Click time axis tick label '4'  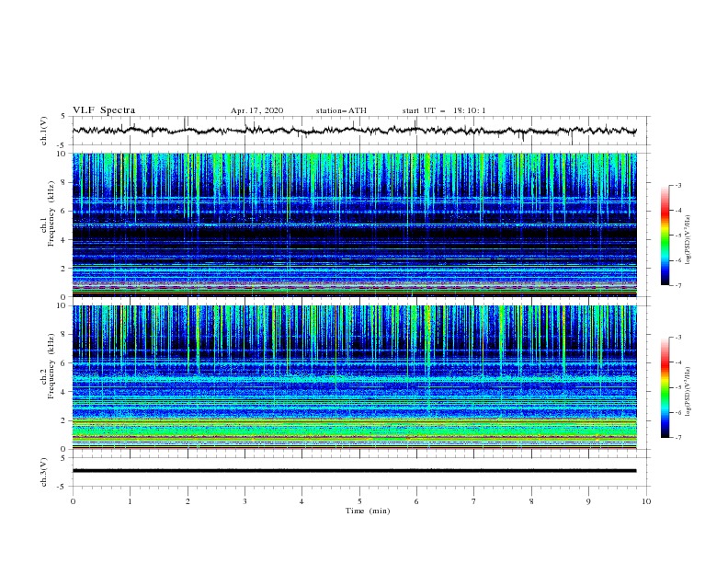click(x=302, y=501)
